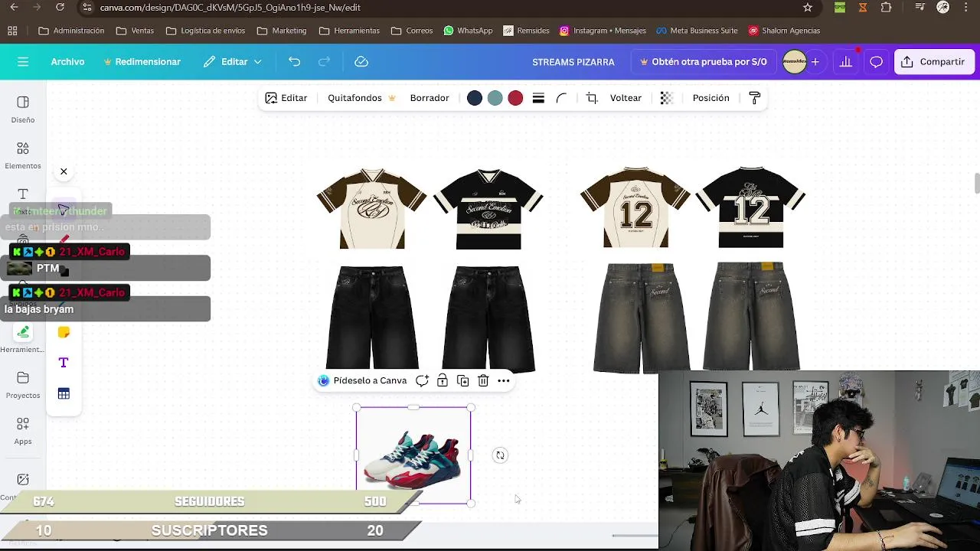Redo the last action
Image resolution: width=980 pixels, height=551 pixels.
325,62
